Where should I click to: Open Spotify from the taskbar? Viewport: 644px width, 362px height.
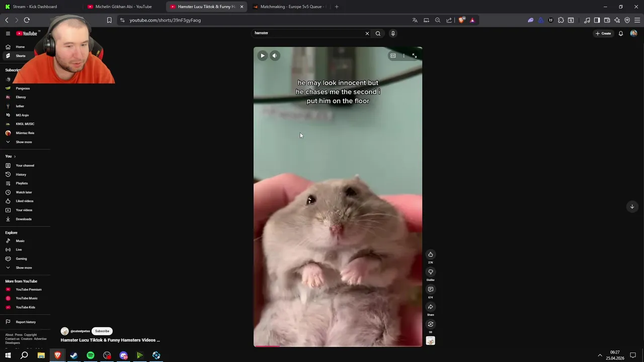pos(91,355)
